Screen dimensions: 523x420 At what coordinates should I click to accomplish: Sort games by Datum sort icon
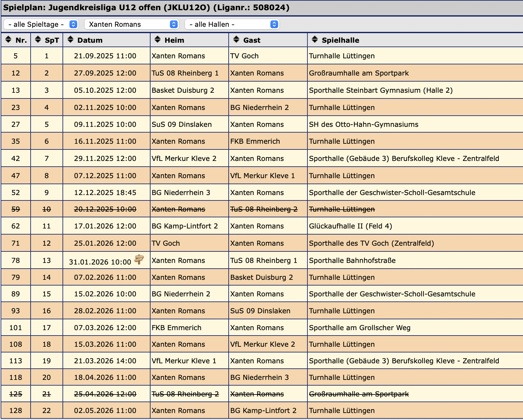point(70,40)
